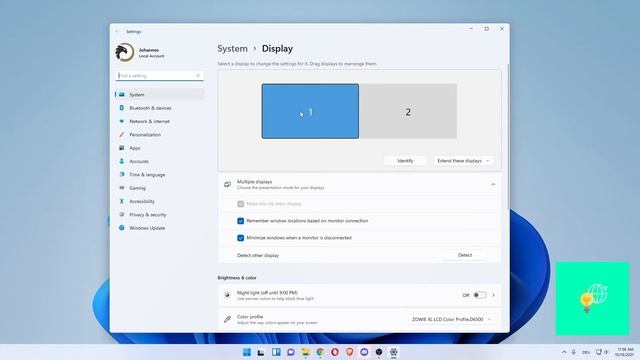
Task: Launch Opera browser from taskbar
Action: [335, 352]
